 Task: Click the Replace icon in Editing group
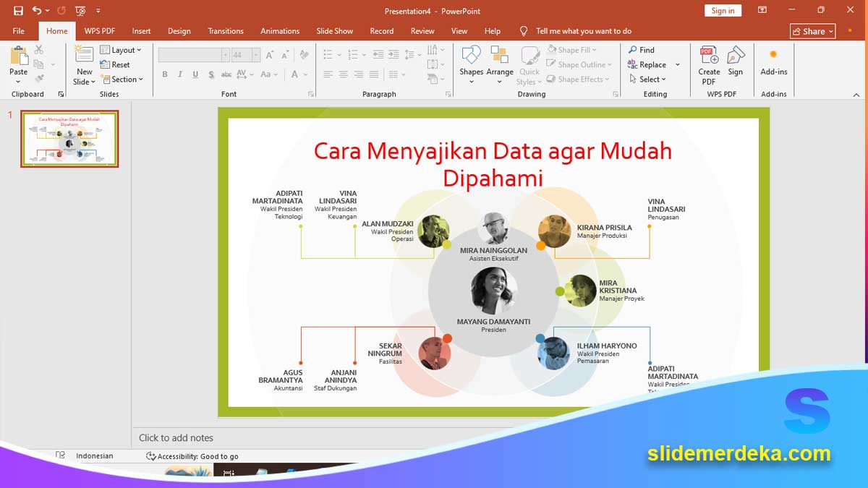tap(633, 64)
